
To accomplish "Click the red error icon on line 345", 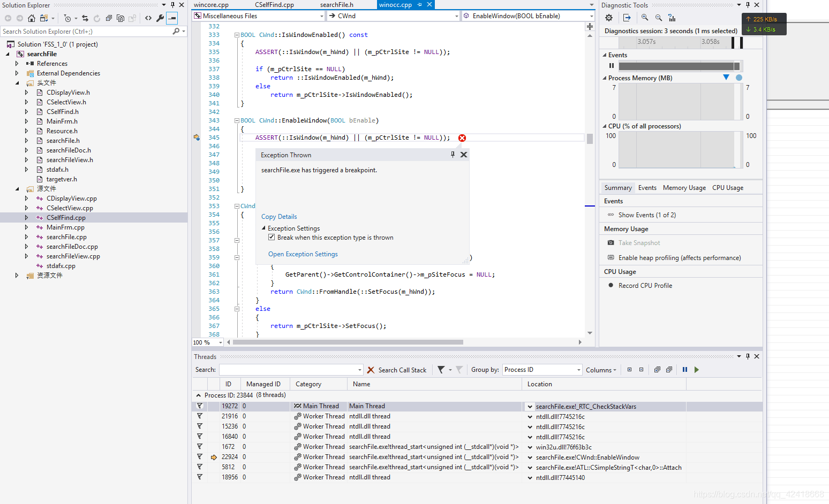I will pyautogui.click(x=462, y=138).
